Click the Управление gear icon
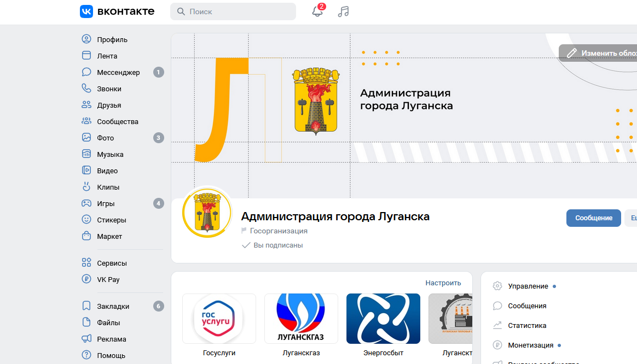 click(x=497, y=286)
